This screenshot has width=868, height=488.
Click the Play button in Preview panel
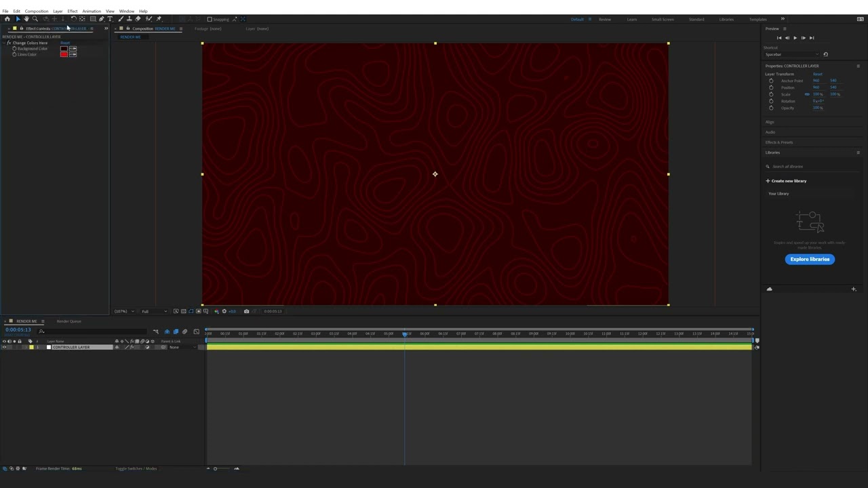click(795, 38)
